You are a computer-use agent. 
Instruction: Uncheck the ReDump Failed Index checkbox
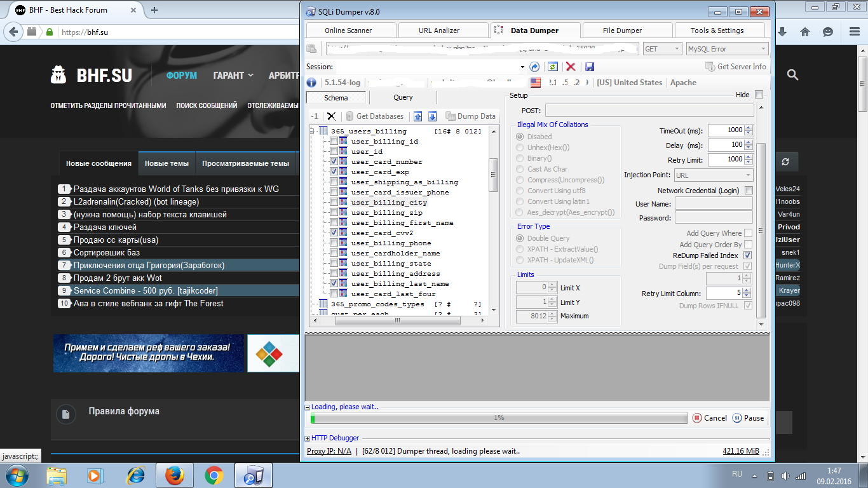[748, 255]
